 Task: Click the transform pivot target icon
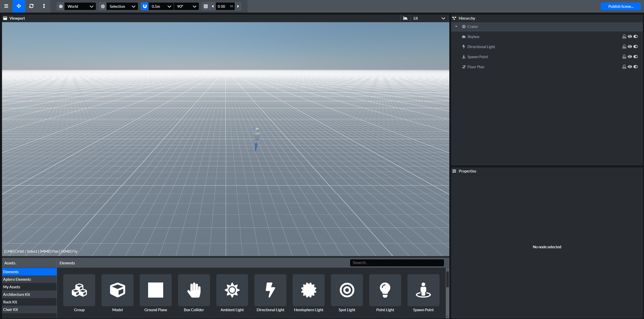(103, 6)
